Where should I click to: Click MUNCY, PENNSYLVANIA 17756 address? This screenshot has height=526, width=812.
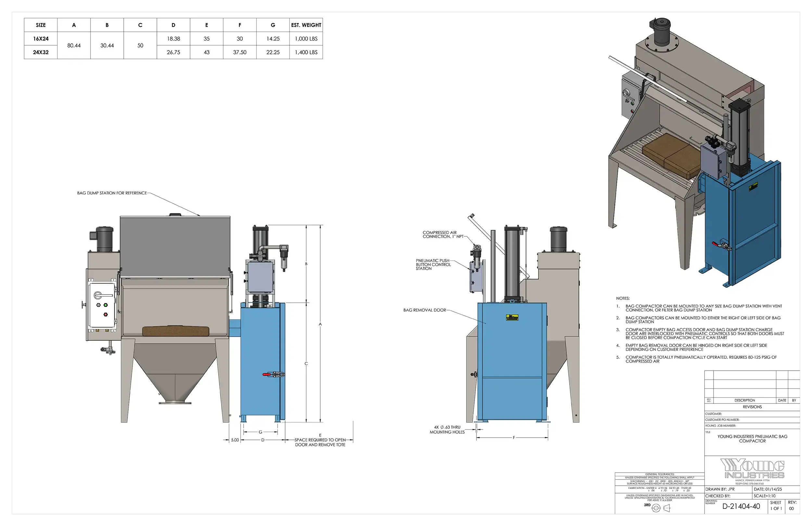[752, 480]
